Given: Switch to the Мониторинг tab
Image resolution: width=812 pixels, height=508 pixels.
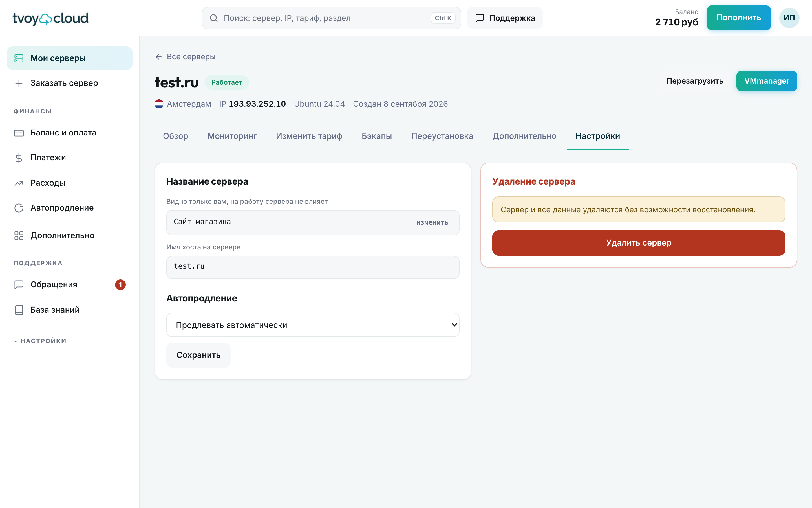Looking at the screenshot, I should tap(232, 136).
